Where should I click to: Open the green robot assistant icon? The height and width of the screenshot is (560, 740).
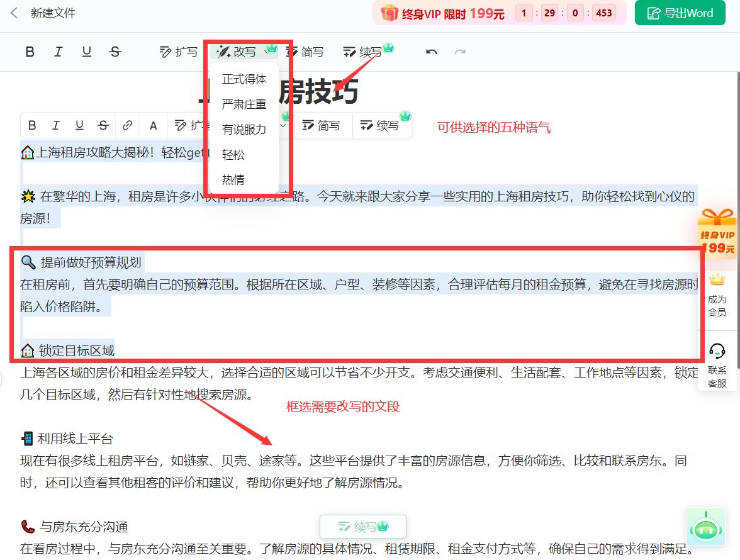[705, 527]
